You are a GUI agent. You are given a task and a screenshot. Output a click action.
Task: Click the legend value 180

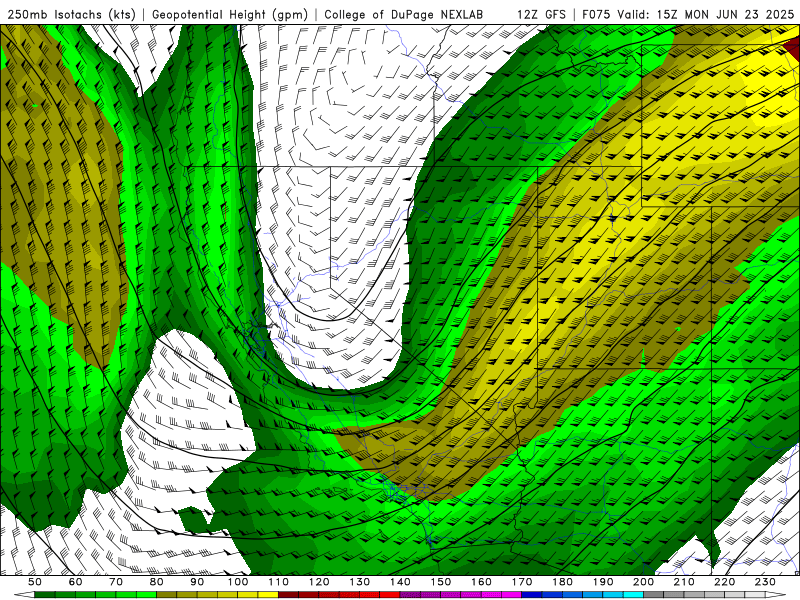562,582
